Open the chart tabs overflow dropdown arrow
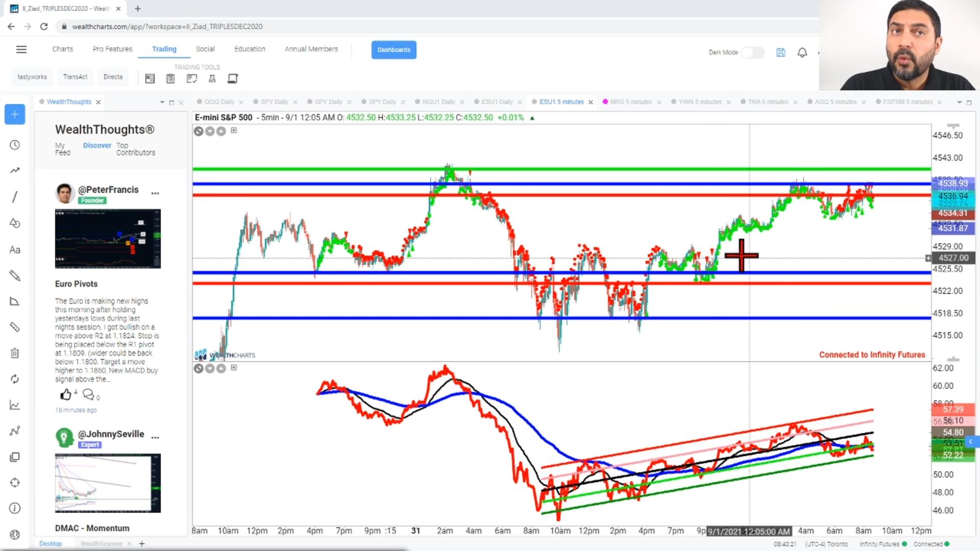The image size is (980, 551). pos(959,103)
